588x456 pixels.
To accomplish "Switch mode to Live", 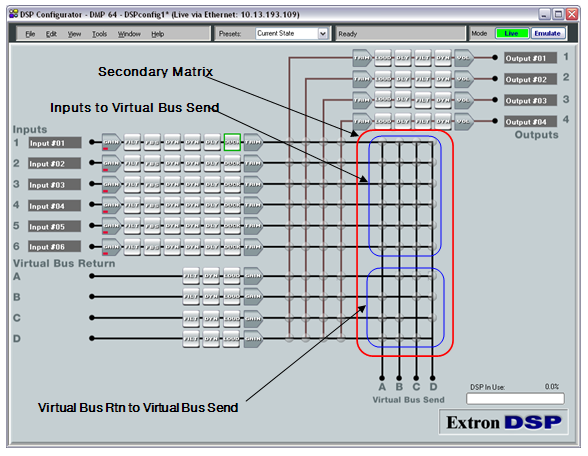I will click(512, 33).
